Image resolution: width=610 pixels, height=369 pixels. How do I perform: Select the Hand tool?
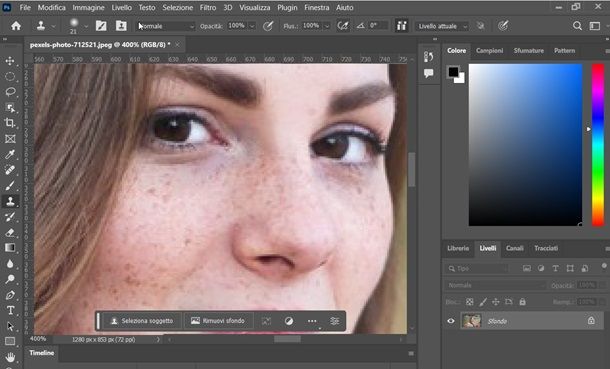(x=10, y=357)
